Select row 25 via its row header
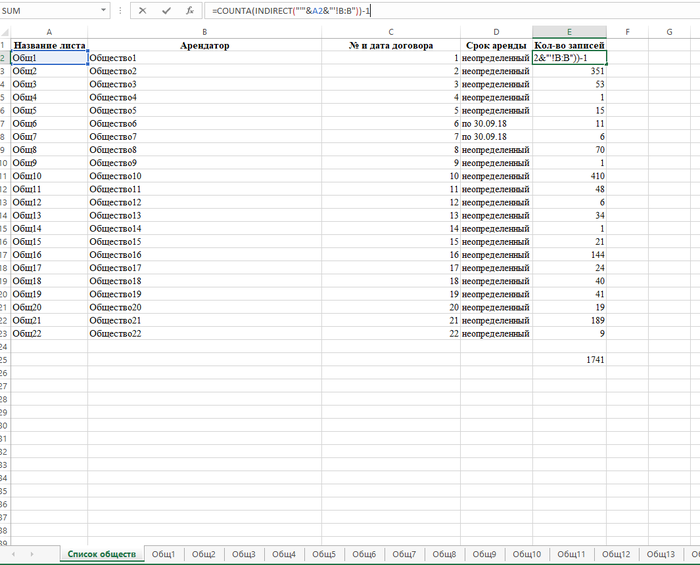This screenshot has height=565, width=700. (4, 360)
